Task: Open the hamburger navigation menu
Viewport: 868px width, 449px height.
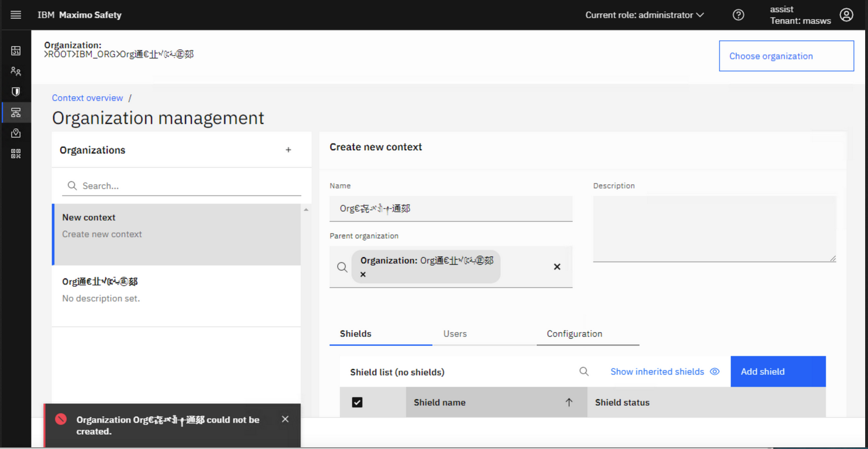Action: pyautogui.click(x=16, y=15)
